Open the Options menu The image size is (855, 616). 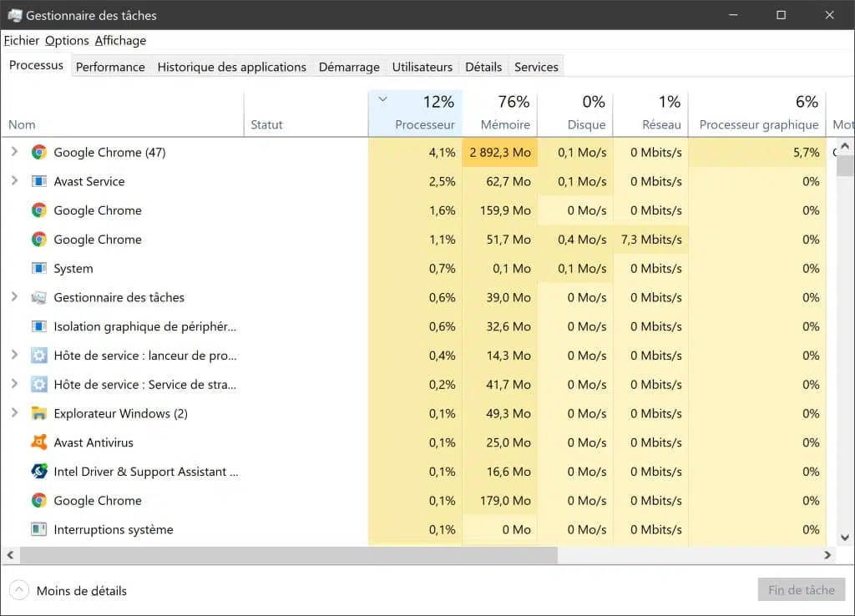(67, 40)
